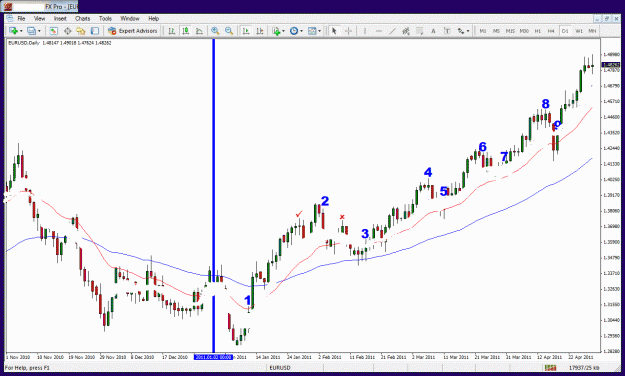Select the Fibonacci Retracement tool
This screenshot has width=625, height=376.
(x=419, y=31)
